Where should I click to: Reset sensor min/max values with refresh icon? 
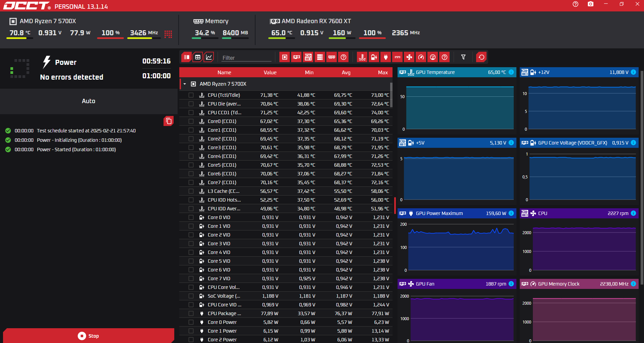coord(481,57)
